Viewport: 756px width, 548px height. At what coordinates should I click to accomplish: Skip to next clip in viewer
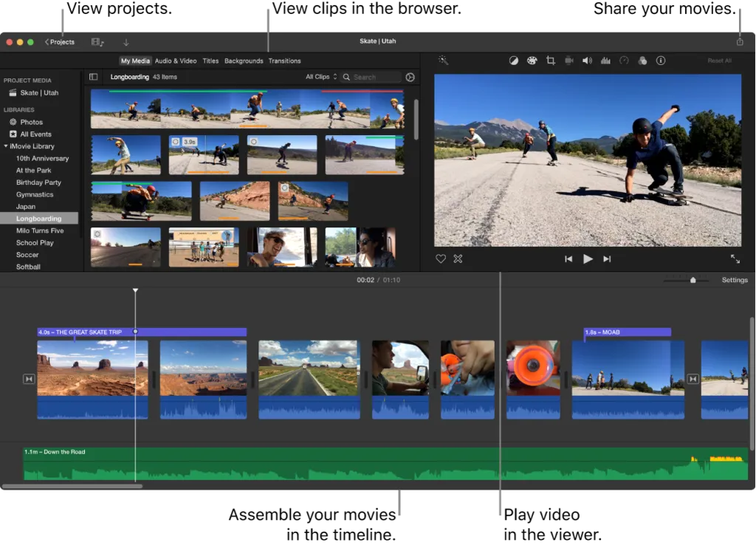point(607,259)
